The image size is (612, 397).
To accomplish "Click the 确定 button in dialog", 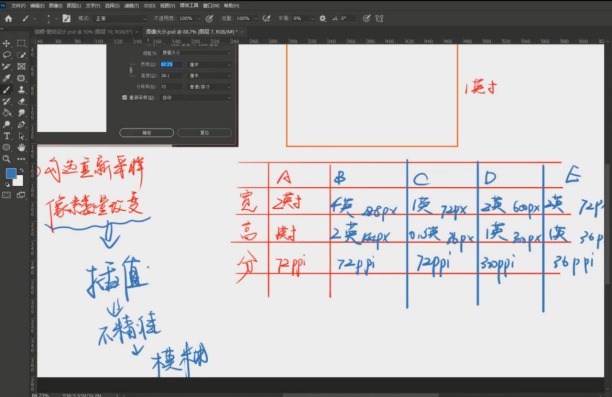I will (146, 133).
